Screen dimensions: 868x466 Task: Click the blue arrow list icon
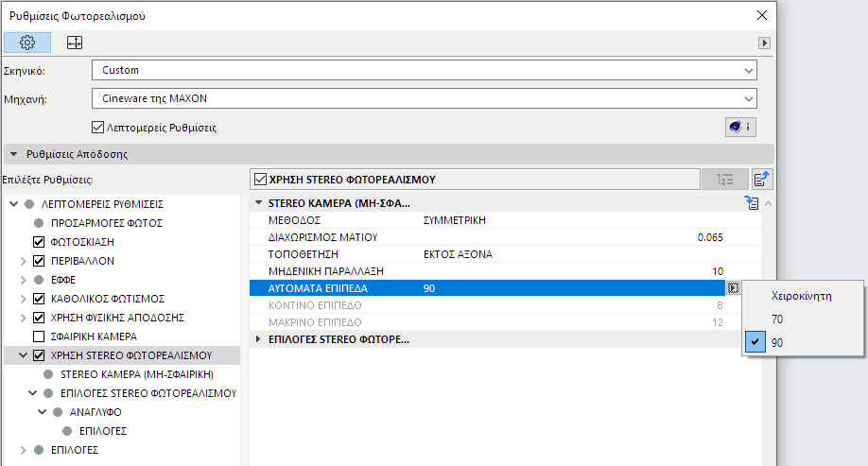click(x=751, y=203)
